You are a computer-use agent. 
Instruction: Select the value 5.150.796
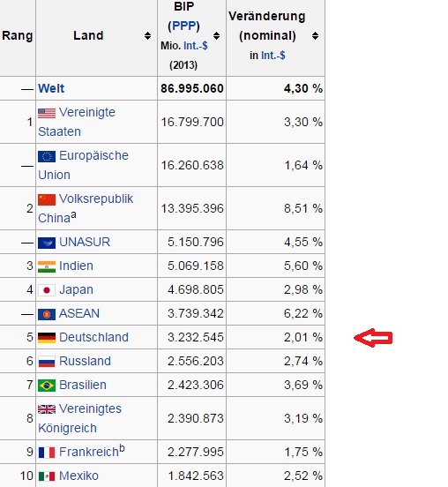pyautogui.click(x=196, y=243)
